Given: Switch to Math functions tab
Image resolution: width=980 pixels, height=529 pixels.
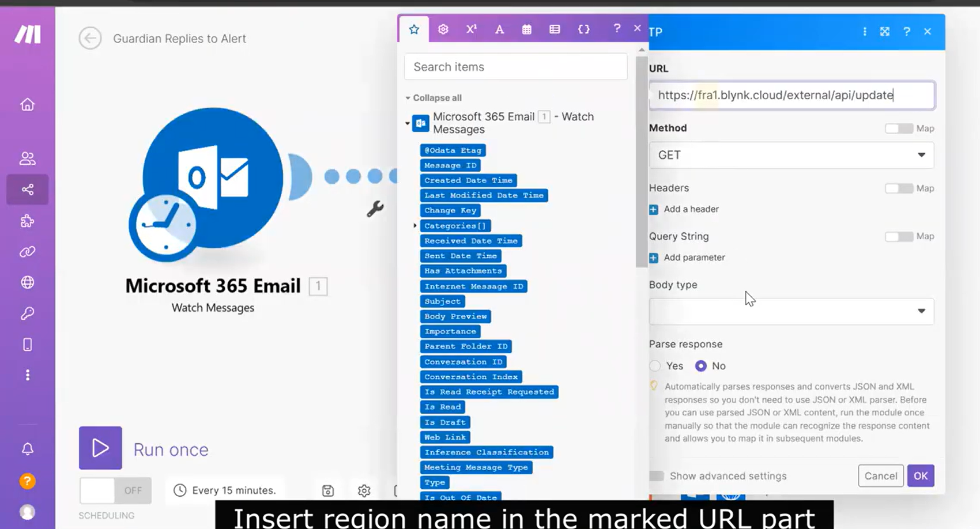Looking at the screenshot, I should point(472,29).
